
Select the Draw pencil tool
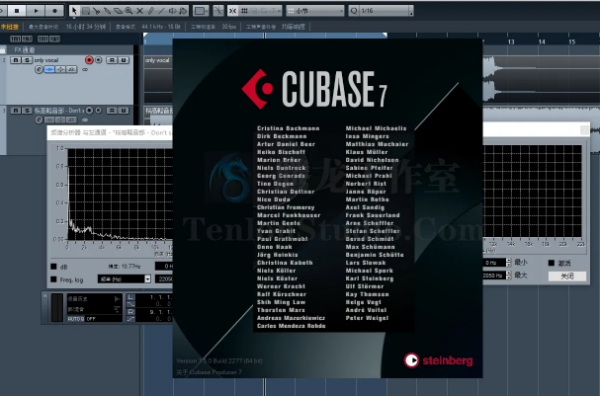(151, 11)
